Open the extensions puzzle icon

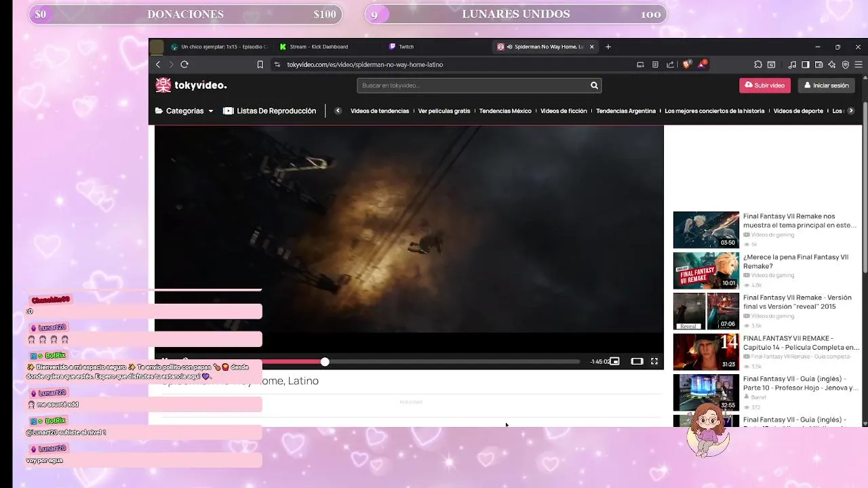coord(757,64)
